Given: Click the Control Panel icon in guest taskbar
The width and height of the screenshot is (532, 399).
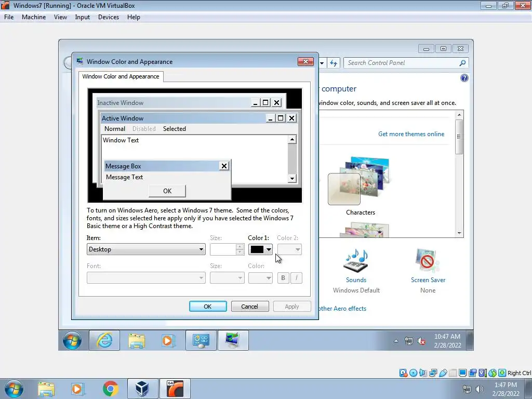Looking at the screenshot, I should [x=201, y=340].
